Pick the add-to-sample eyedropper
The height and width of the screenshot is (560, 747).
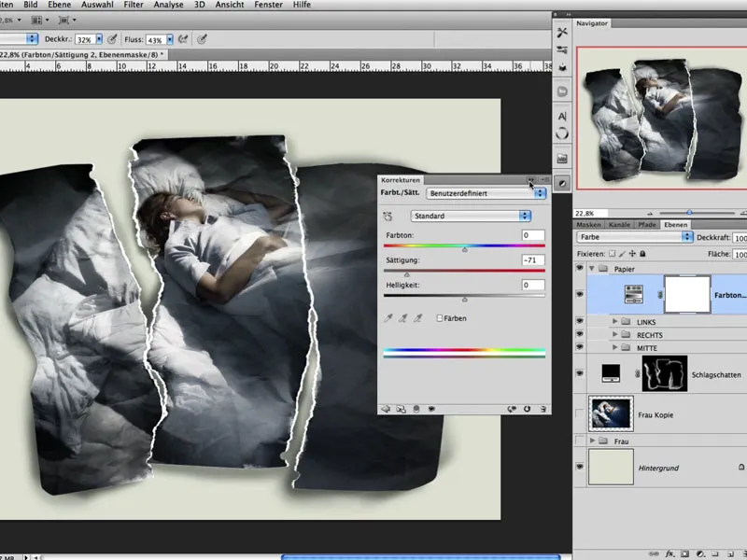[x=403, y=318]
